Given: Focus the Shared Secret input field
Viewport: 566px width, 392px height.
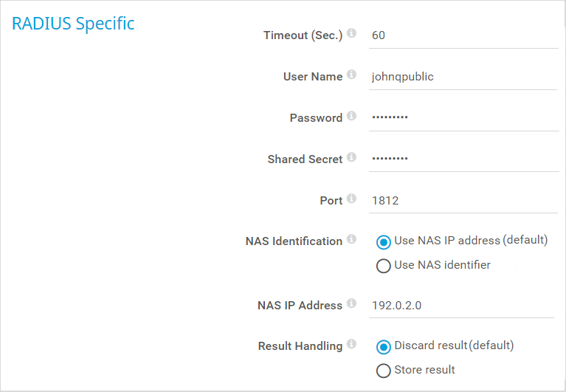Looking at the screenshot, I should tap(464, 159).
